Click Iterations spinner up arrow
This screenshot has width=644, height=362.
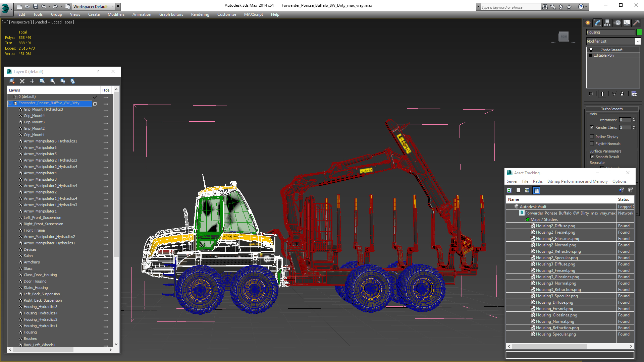tap(634, 119)
